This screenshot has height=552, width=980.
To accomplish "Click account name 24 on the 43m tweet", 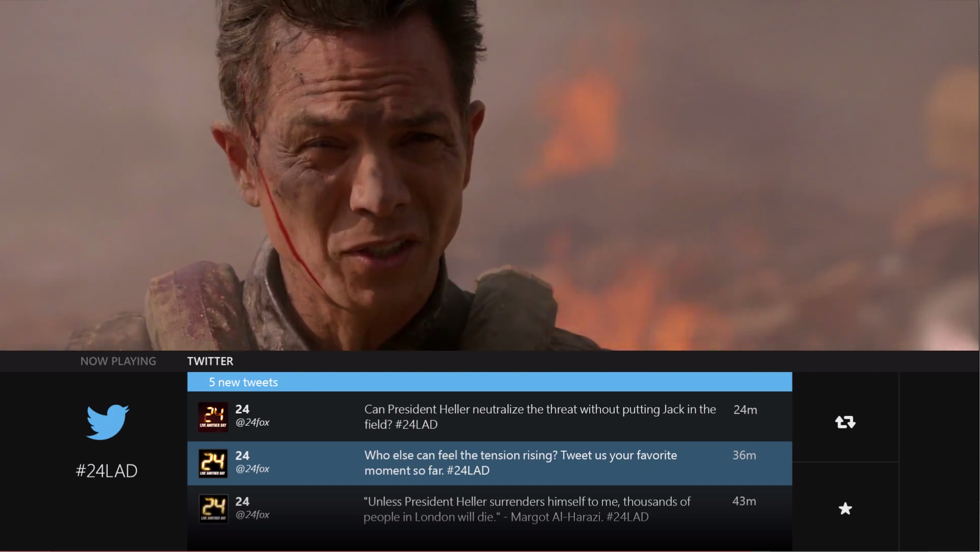I will [242, 502].
